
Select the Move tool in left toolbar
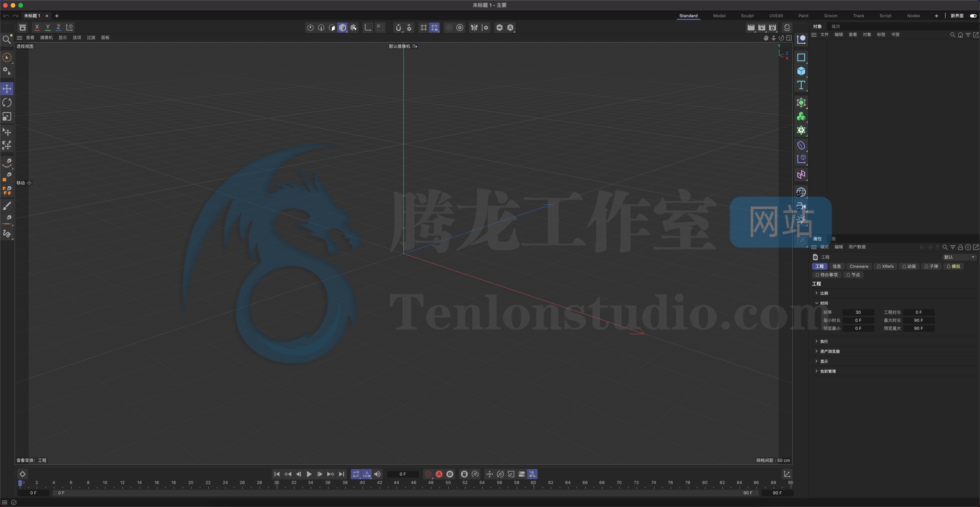[7, 89]
